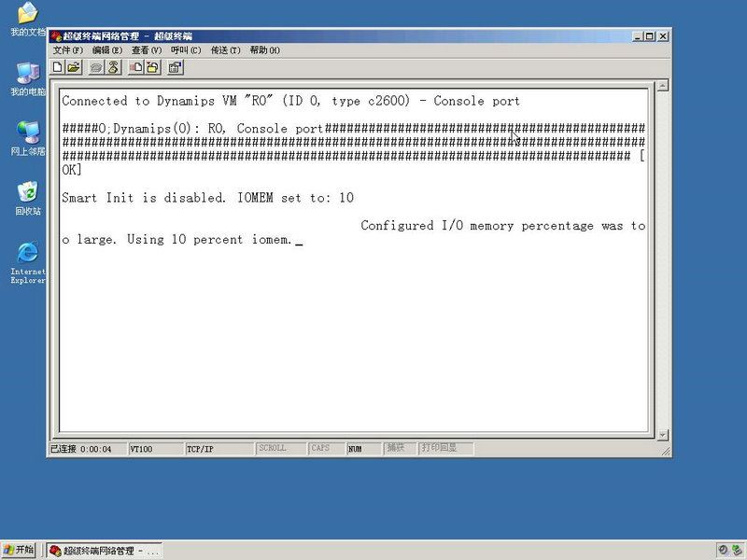Click 超级终端网络管理 taskbar button
This screenshot has height=560, width=747.
click(x=105, y=551)
